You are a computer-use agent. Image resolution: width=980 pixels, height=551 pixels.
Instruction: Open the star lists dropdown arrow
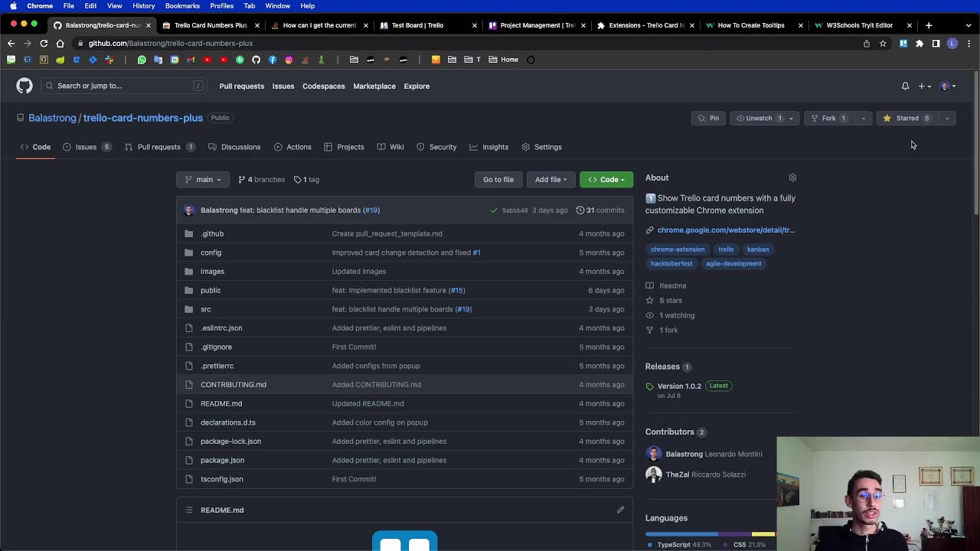coord(947,118)
